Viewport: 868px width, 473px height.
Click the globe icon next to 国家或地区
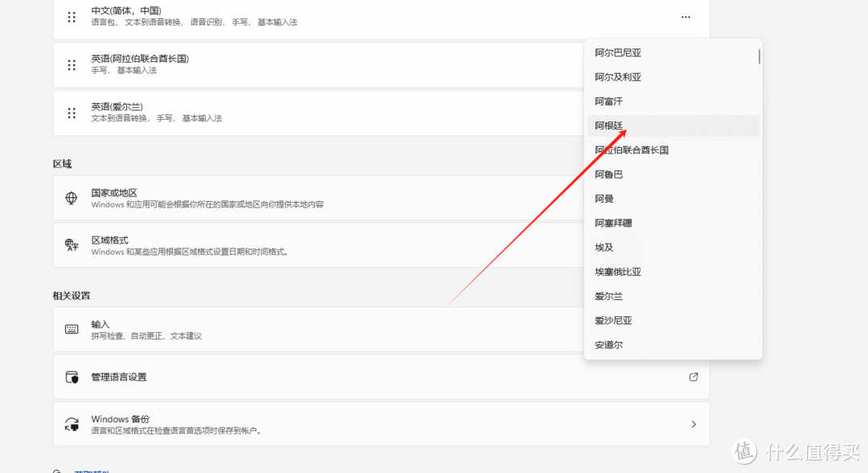73,197
